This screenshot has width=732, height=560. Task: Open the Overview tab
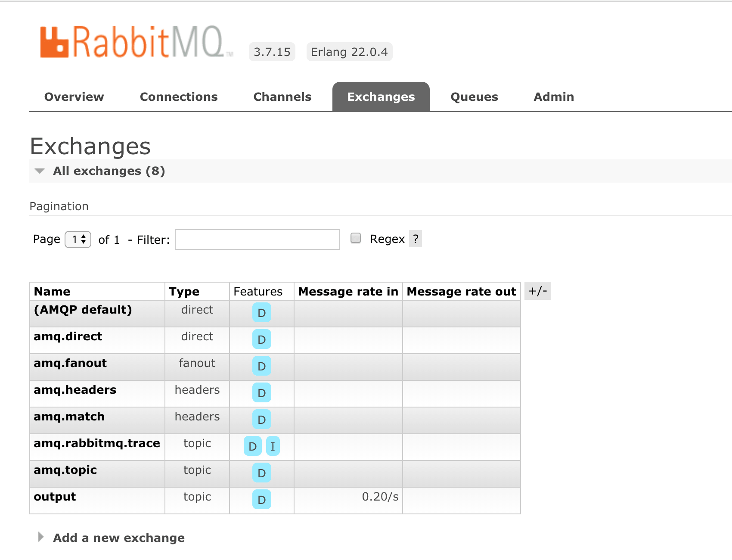pos(74,97)
